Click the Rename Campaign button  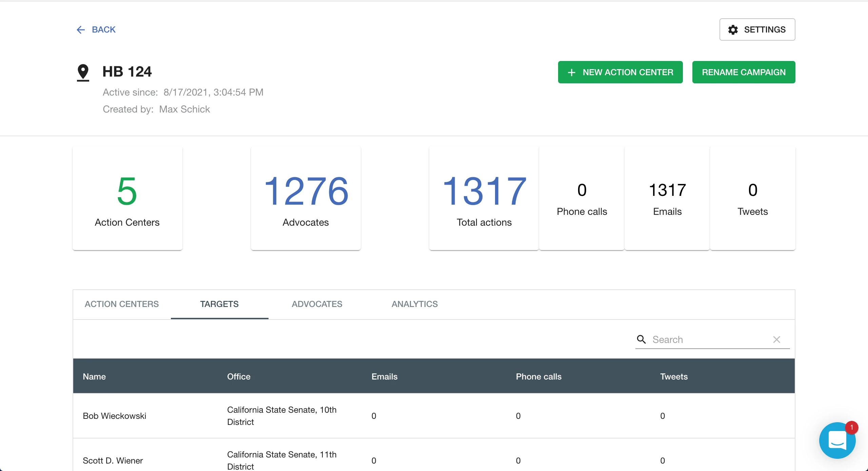pyautogui.click(x=744, y=72)
